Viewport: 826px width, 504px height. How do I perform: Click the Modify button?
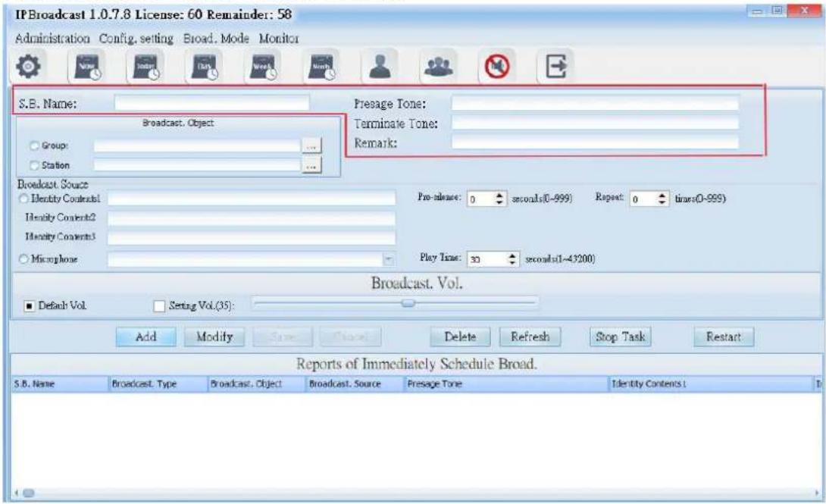pyautogui.click(x=214, y=337)
